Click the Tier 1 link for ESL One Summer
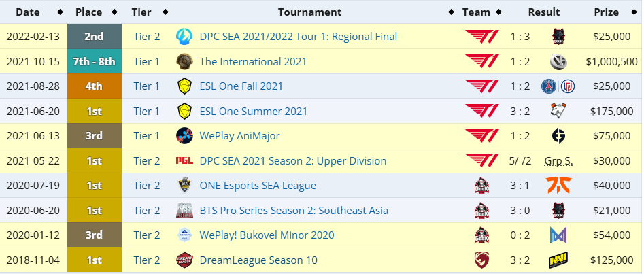This screenshot has height=274, width=644. pos(146,111)
